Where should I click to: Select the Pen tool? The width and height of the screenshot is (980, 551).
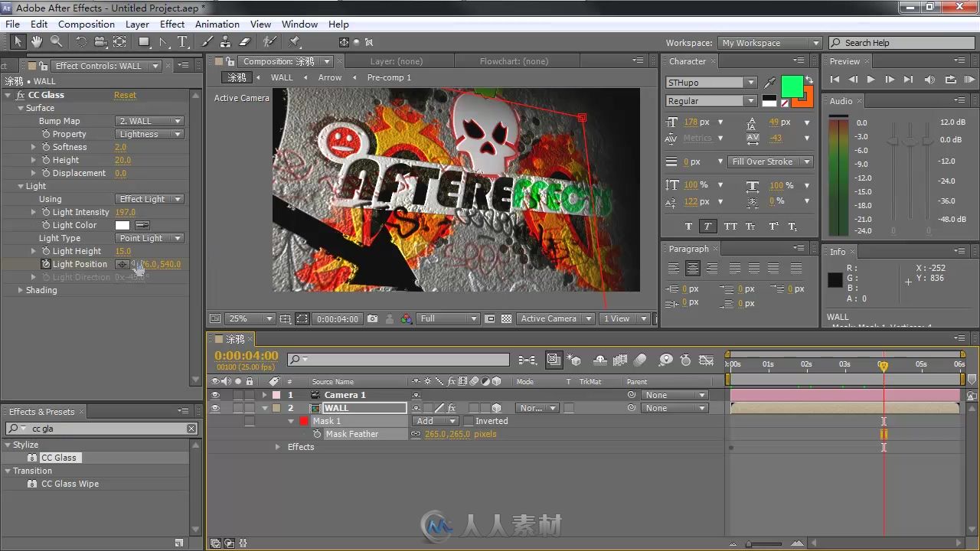click(x=163, y=42)
